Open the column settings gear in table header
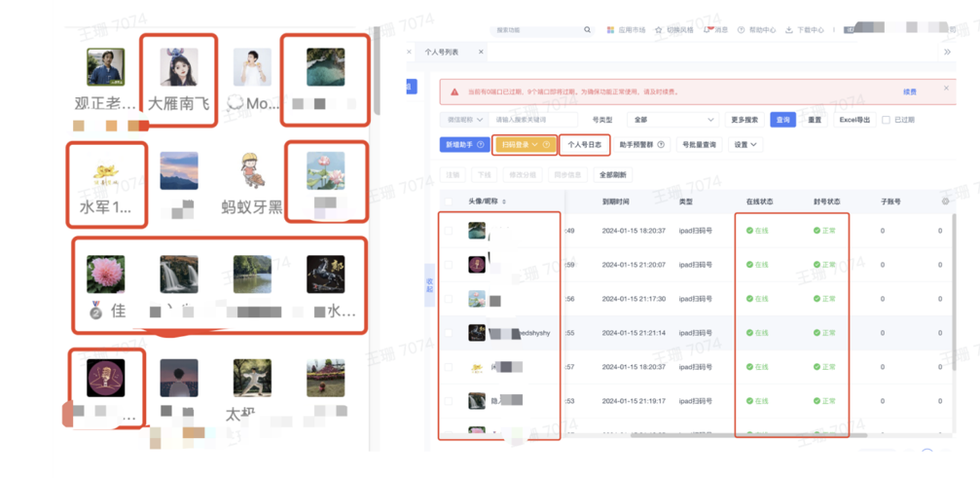 point(945,202)
